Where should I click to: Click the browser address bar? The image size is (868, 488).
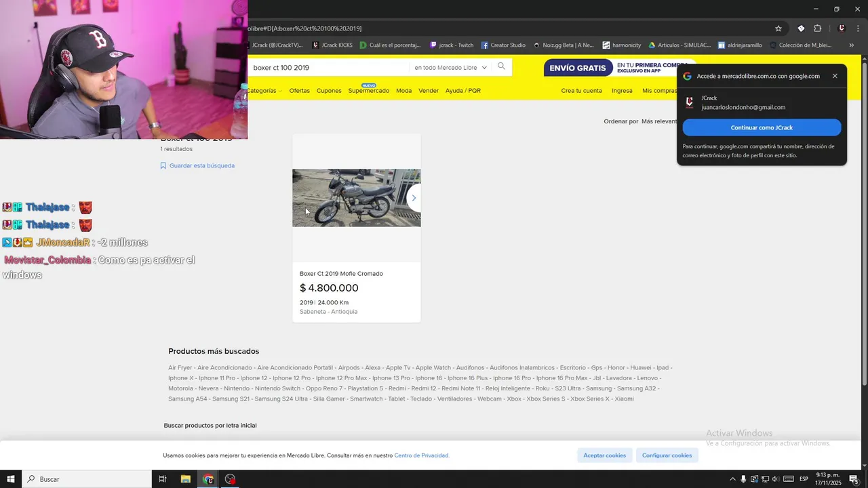(x=509, y=28)
